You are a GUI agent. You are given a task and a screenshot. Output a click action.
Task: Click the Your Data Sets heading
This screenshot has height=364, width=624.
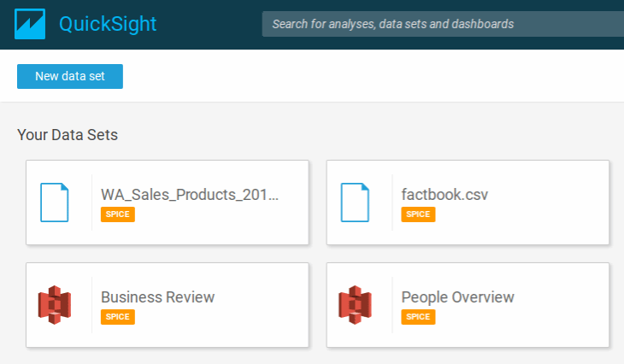[x=68, y=135]
